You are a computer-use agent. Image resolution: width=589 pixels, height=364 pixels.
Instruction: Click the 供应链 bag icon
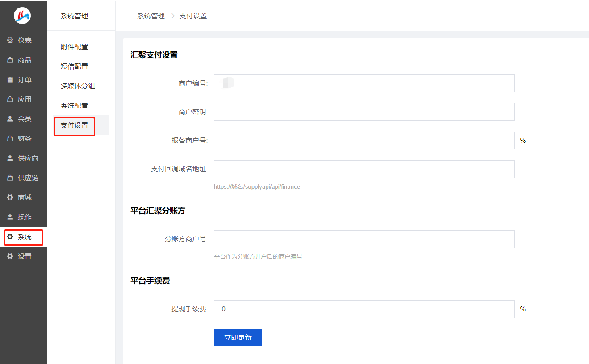(x=10, y=178)
